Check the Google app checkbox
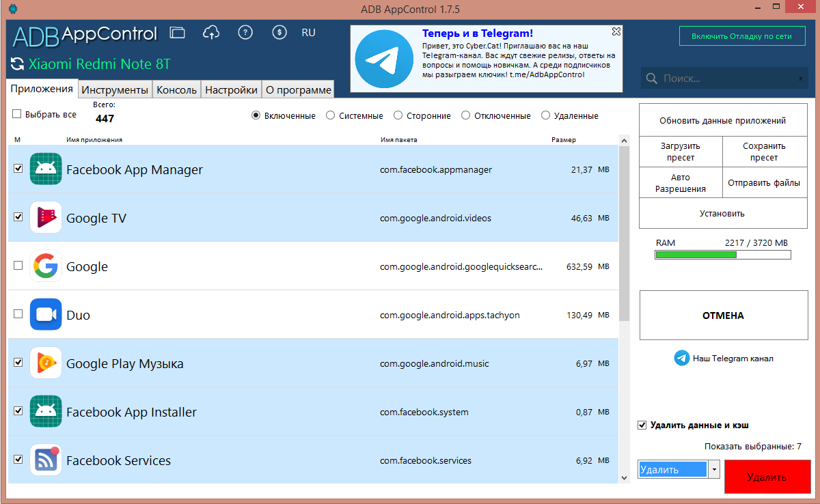820x504 pixels. 18,265
